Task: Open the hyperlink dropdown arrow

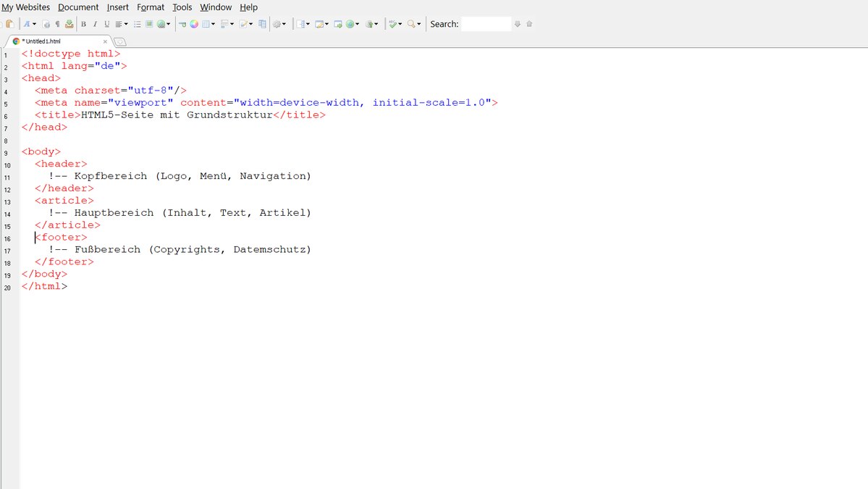Action: click(168, 24)
